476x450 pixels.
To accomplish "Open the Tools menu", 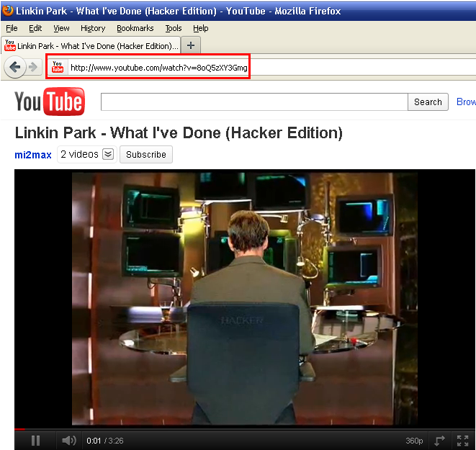I will tap(174, 28).
